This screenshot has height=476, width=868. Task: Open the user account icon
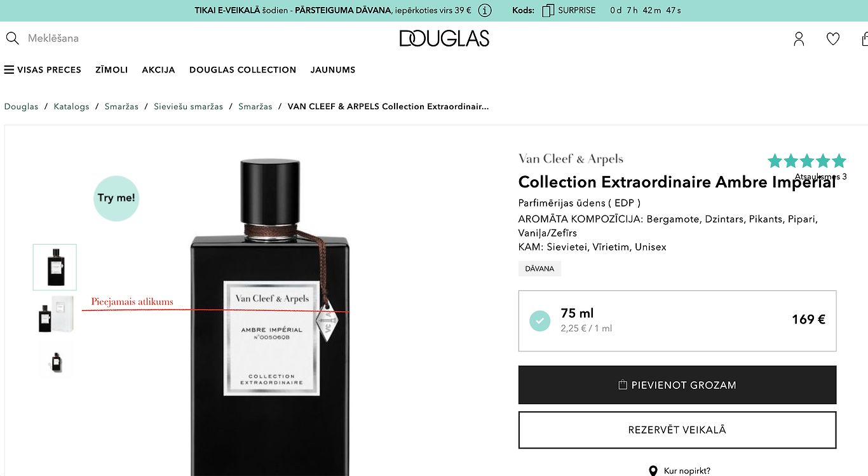pyautogui.click(x=799, y=39)
